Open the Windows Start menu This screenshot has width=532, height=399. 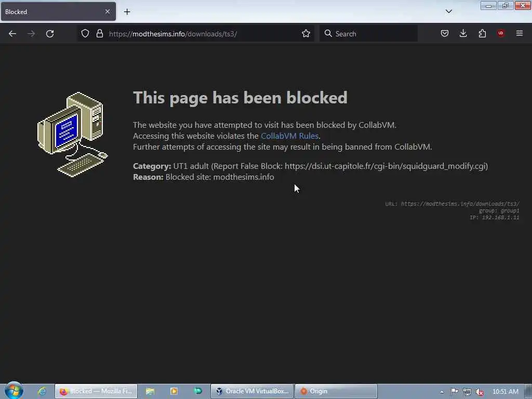coord(14,391)
